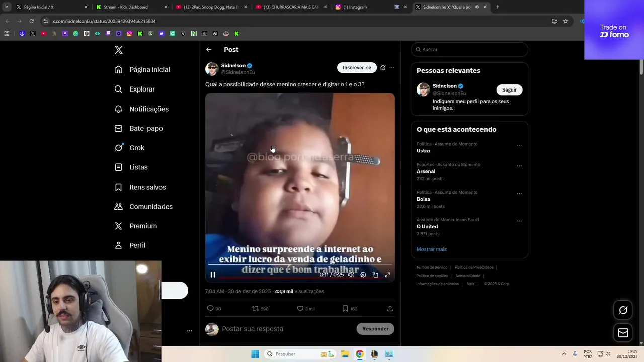
Task: Switch to Stream - Kick Dashboard tab
Action: click(131, 7)
